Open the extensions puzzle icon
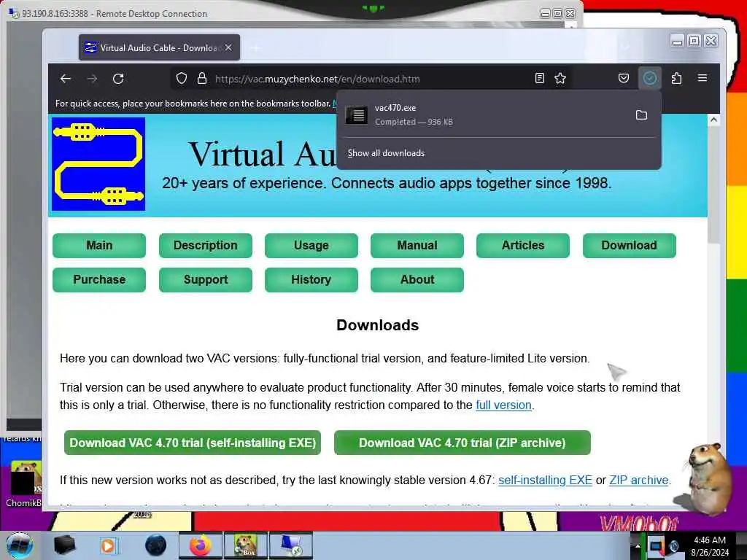Viewport: 747px width, 560px height. (x=676, y=79)
